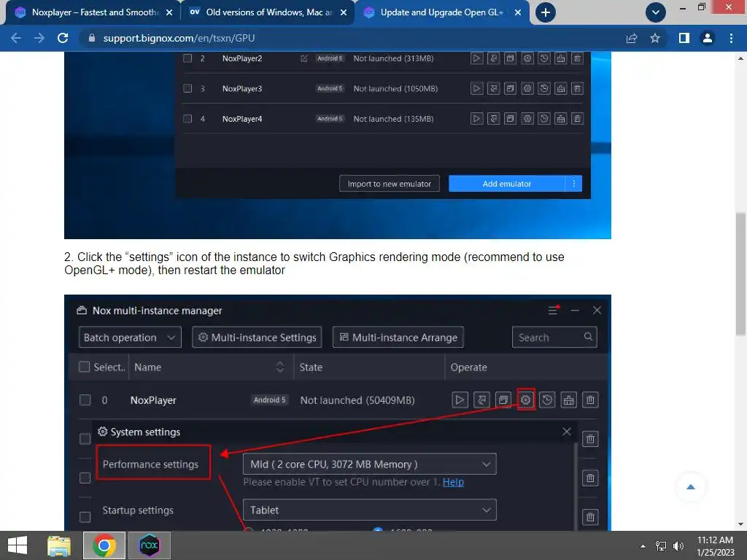Select Startup settings in System settings
747x560 pixels.
tap(138, 510)
